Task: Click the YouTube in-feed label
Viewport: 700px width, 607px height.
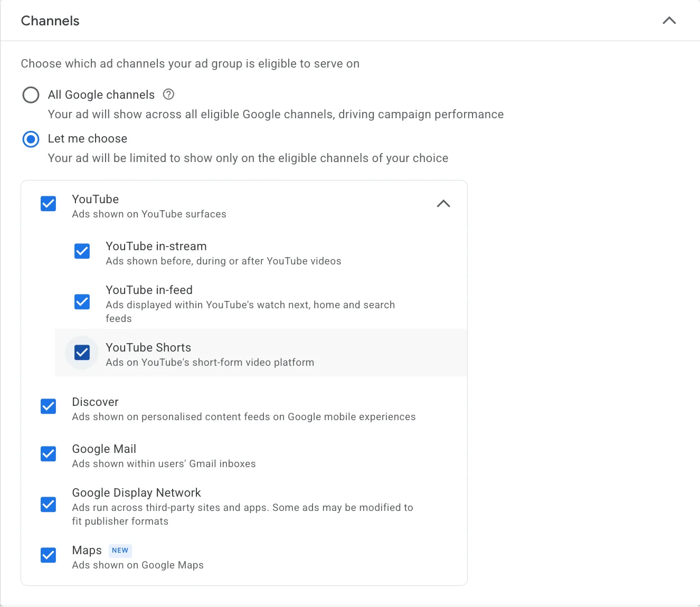Action: pyautogui.click(x=149, y=290)
